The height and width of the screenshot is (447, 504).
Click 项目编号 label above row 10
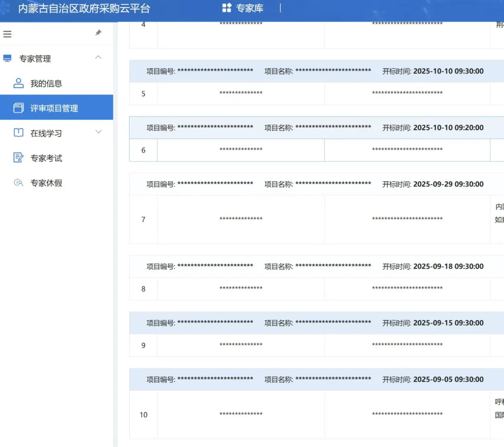161,380
